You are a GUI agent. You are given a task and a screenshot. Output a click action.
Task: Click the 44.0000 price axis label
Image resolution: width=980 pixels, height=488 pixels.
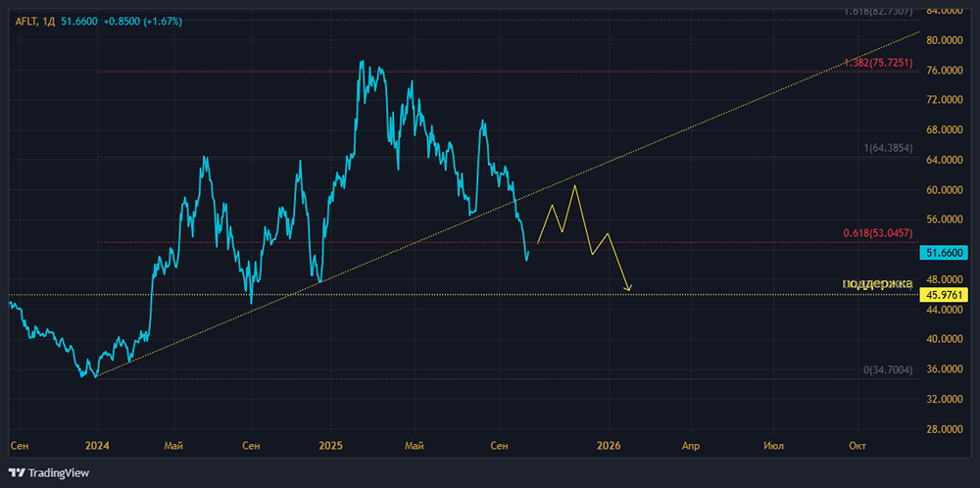click(x=947, y=310)
